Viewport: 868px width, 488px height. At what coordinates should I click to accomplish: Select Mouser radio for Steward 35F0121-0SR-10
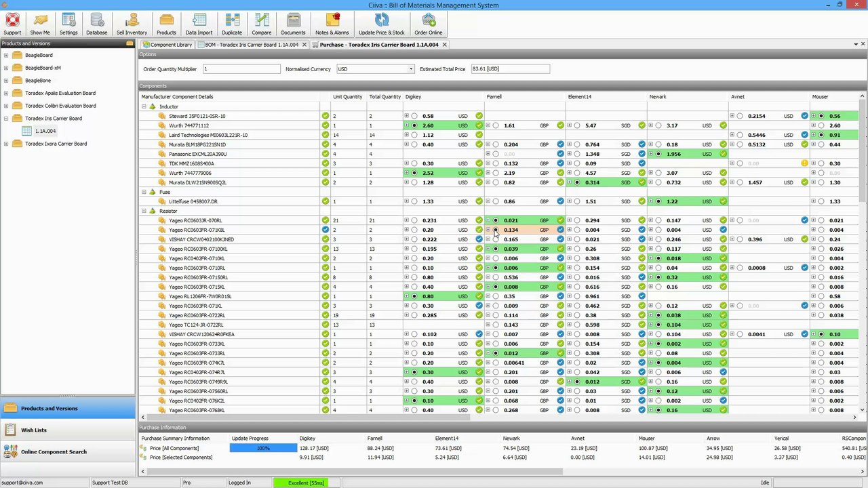pyautogui.click(x=821, y=116)
